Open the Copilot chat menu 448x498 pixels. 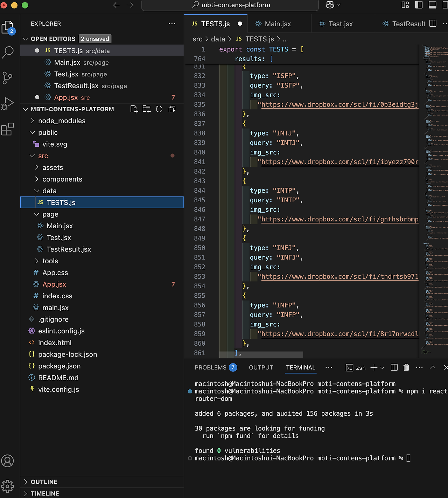click(x=333, y=5)
